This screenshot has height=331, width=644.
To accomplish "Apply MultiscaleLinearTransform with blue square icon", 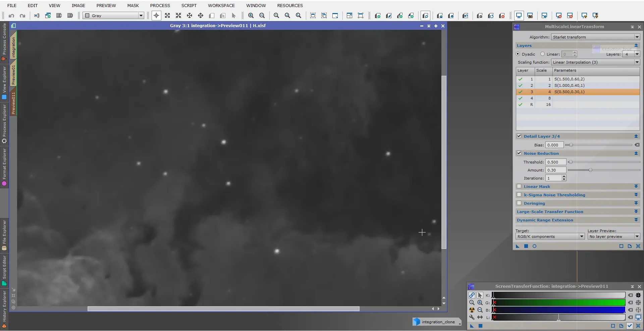I will pyautogui.click(x=526, y=246).
